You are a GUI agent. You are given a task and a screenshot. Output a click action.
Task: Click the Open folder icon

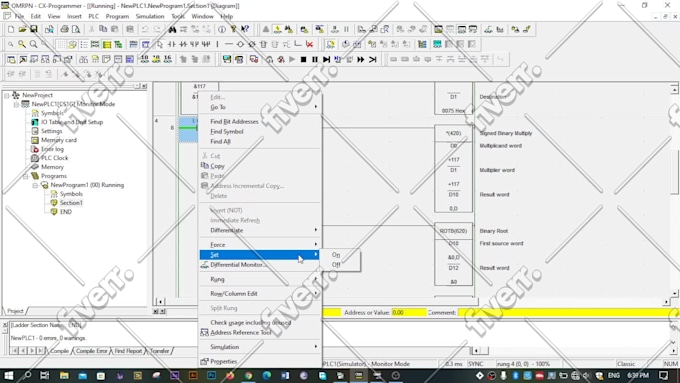click(22, 29)
